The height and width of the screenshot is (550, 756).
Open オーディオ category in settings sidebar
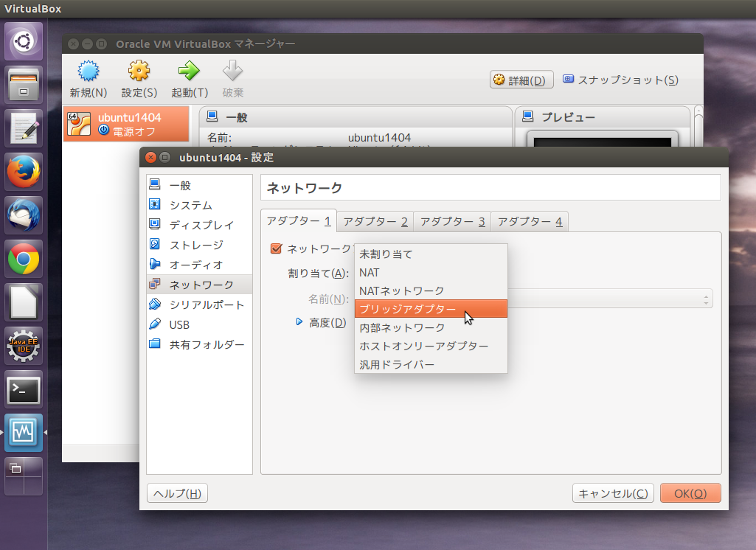click(199, 265)
